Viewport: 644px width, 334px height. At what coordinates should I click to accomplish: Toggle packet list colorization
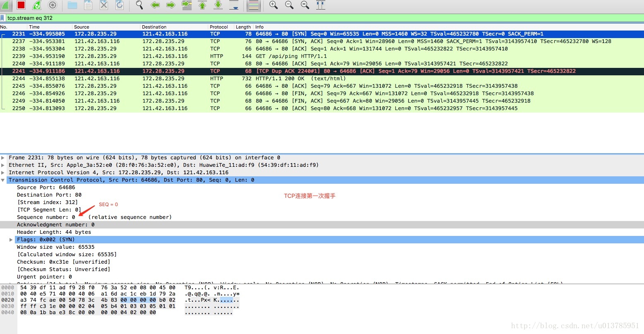click(x=253, y=5)
